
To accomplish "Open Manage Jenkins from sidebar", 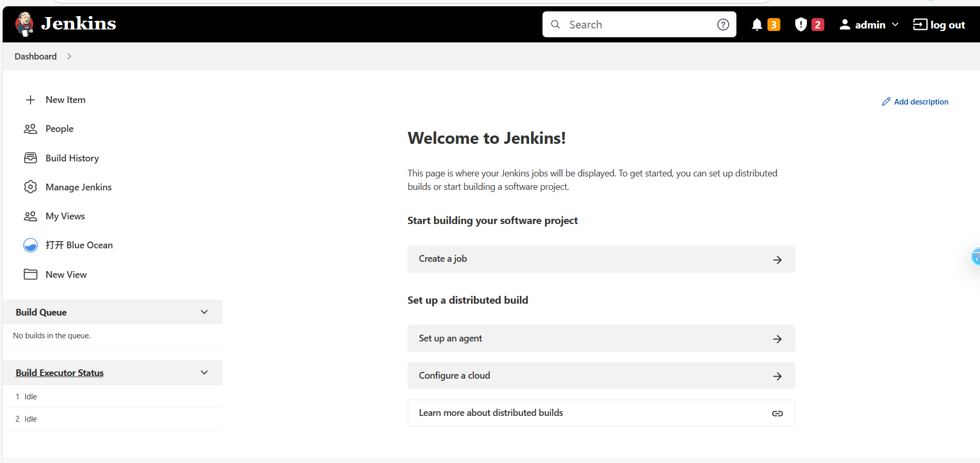I will click(79, 187).
